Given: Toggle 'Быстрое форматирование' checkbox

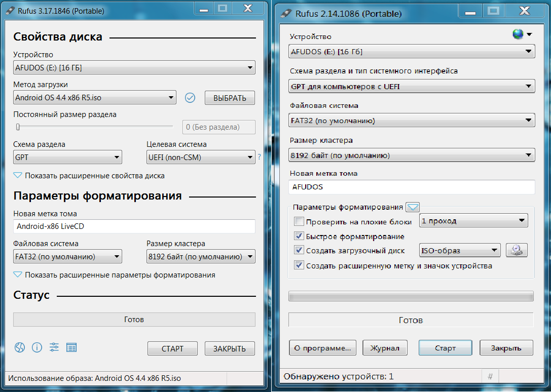Looking at the screenshot, I should [299, 236].
